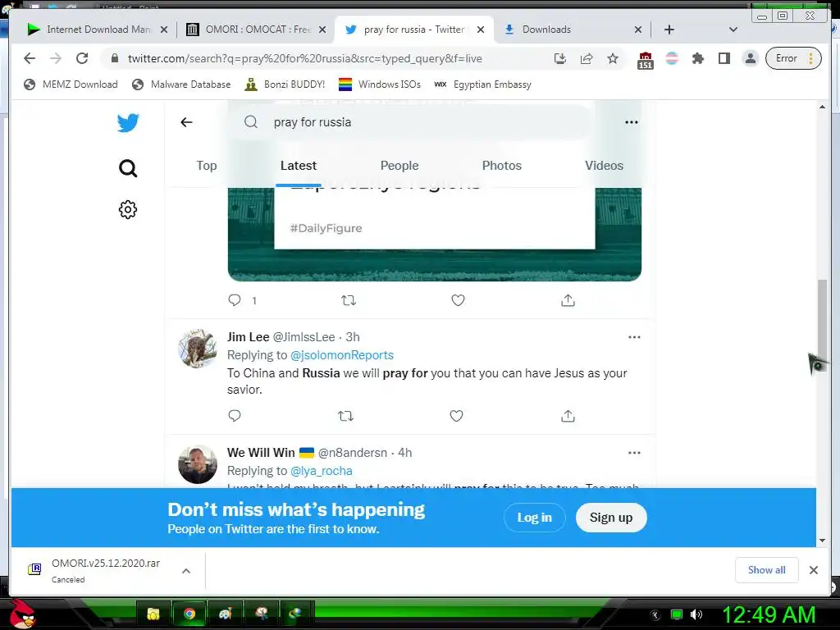The height and width of the screenshot is (630, 840).
Task: Click the install/download page icon in address bar
Action: coord(560,58)
